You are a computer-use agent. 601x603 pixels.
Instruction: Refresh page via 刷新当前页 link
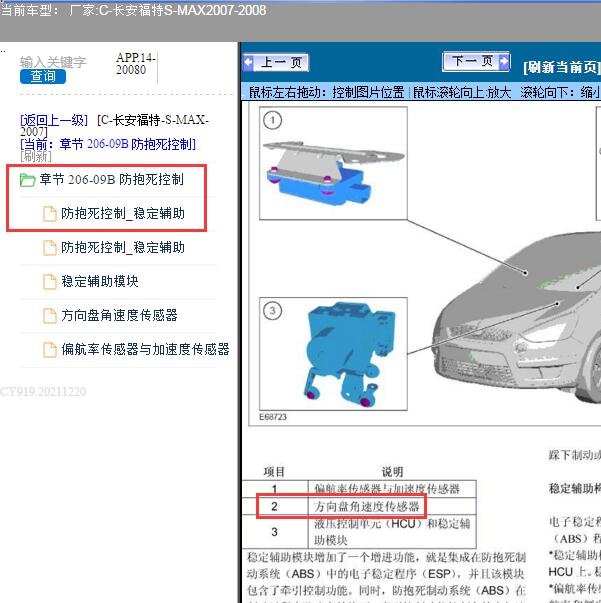tap(561, 67)
